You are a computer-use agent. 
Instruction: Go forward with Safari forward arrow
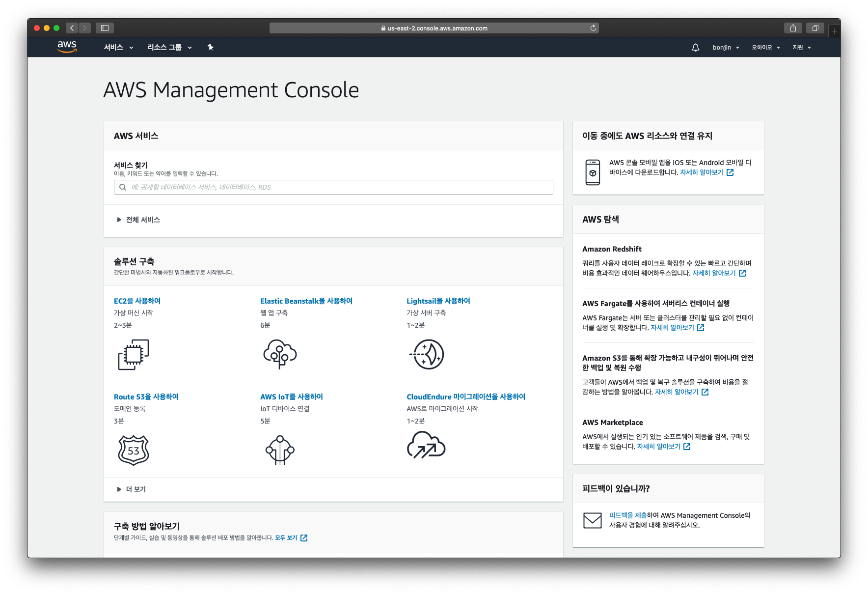[x=84, y=28]
